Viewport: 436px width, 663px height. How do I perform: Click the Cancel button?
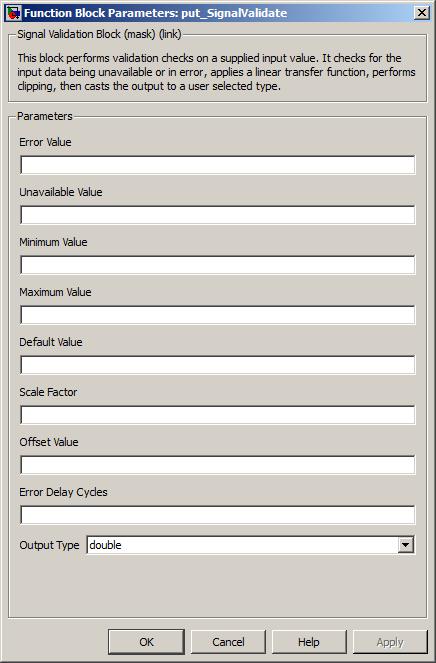point(228,642)
